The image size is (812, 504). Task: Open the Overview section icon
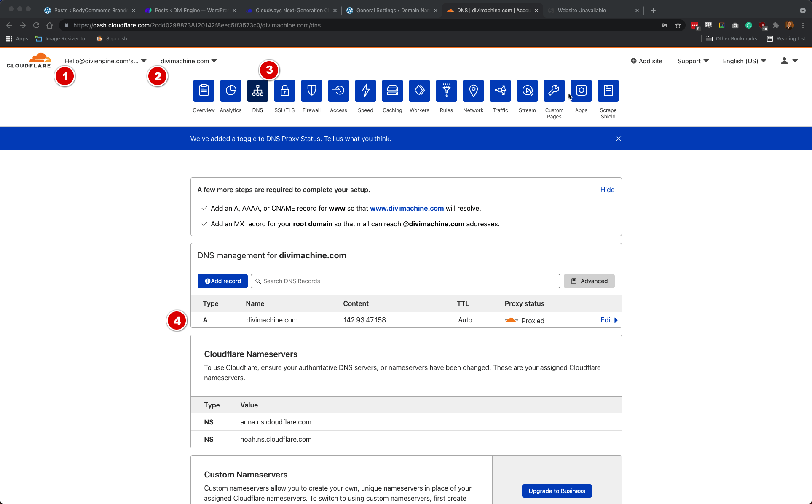tap(204, 91)
